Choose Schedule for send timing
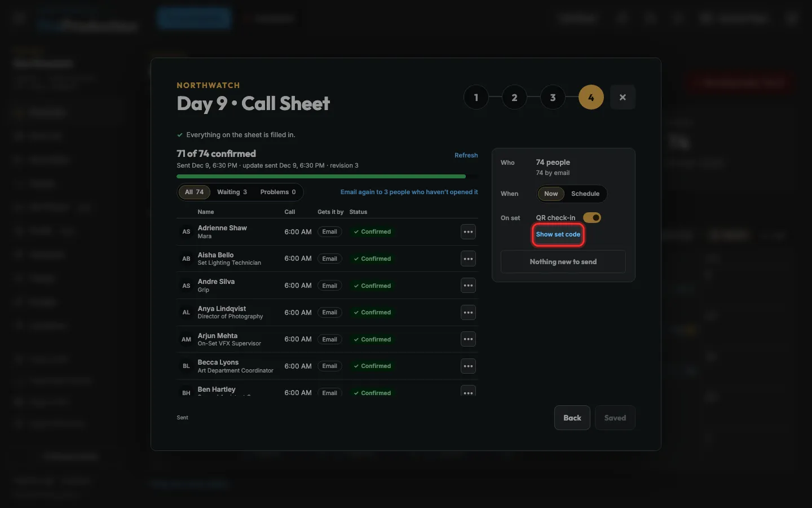Viewport: 812px width, 508px height. point(585,194)
